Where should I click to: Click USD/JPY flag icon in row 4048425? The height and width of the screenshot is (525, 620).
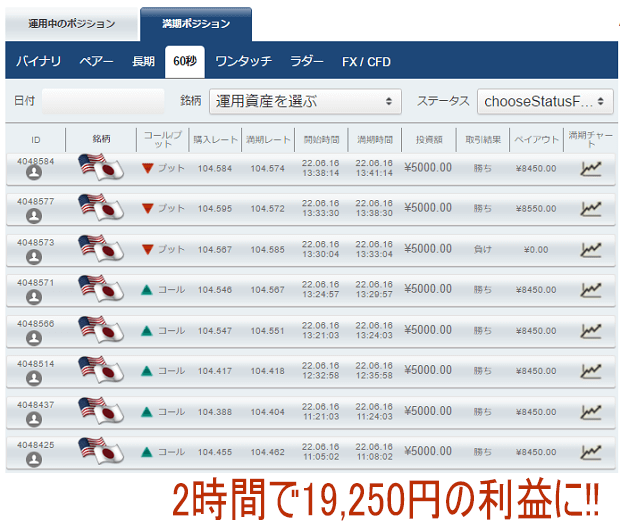pos(101,451)
